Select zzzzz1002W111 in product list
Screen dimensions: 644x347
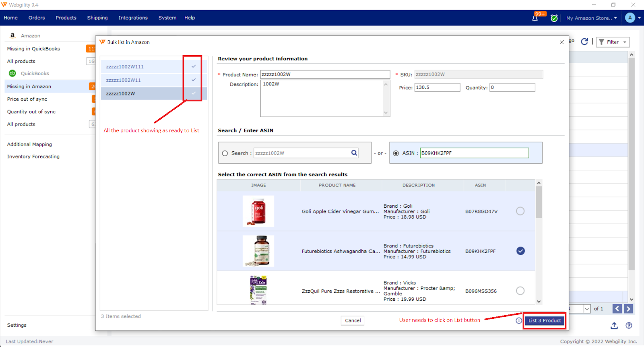click(154, 66)
